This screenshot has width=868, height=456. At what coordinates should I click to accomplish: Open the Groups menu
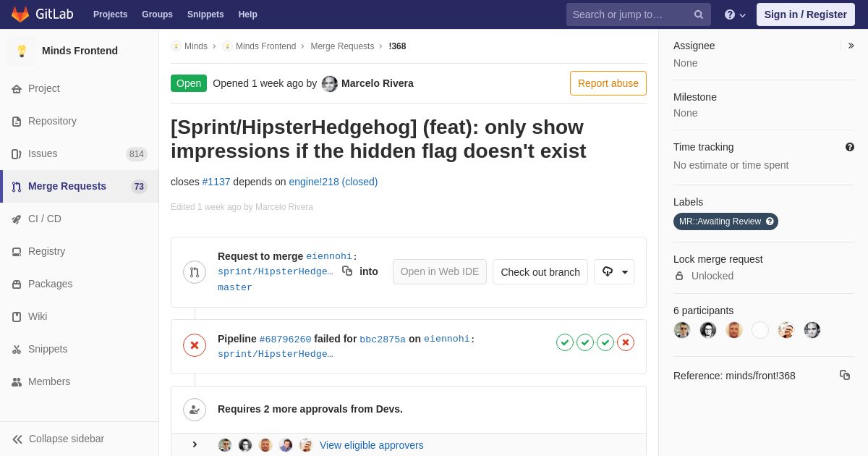point(157,14)
